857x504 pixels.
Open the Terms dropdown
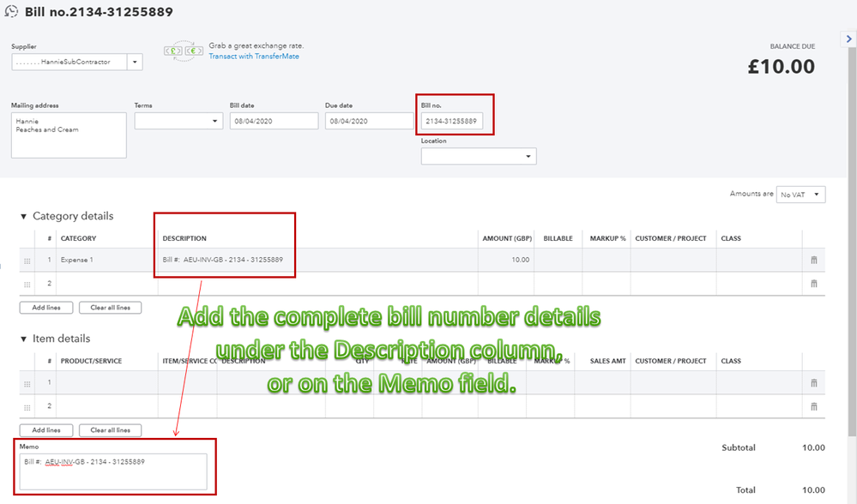(x=178, y=121)
